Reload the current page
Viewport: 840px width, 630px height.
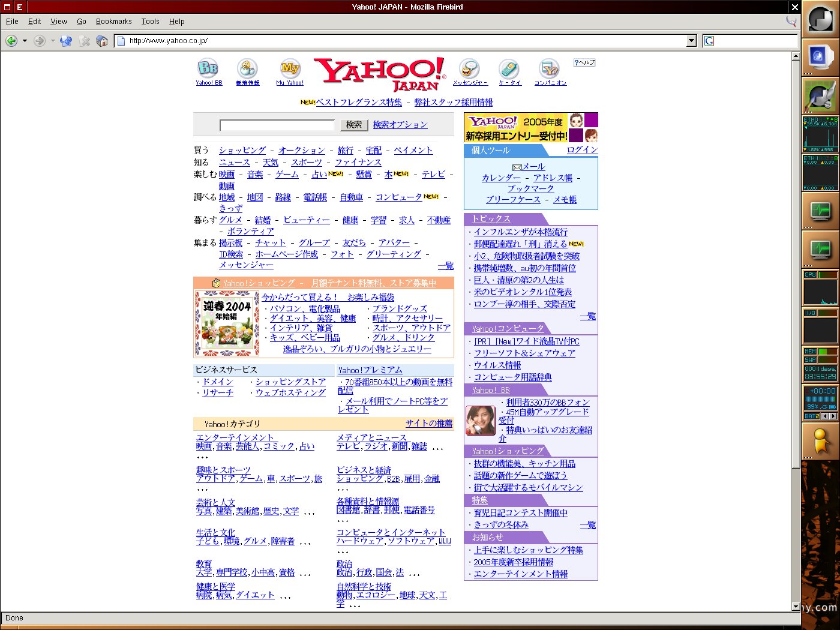coord(66,41)
